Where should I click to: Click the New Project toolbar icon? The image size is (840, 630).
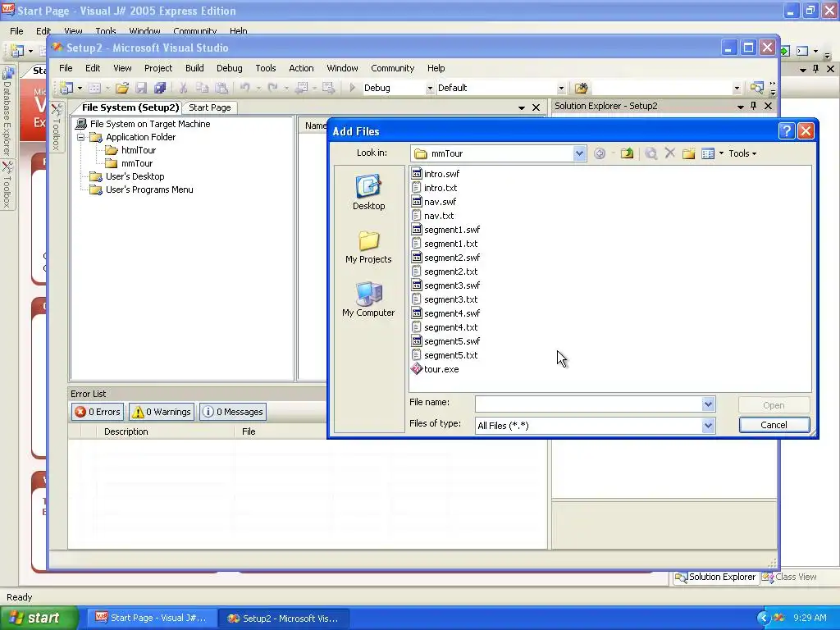pyautogui.click(x=66, y=88)
